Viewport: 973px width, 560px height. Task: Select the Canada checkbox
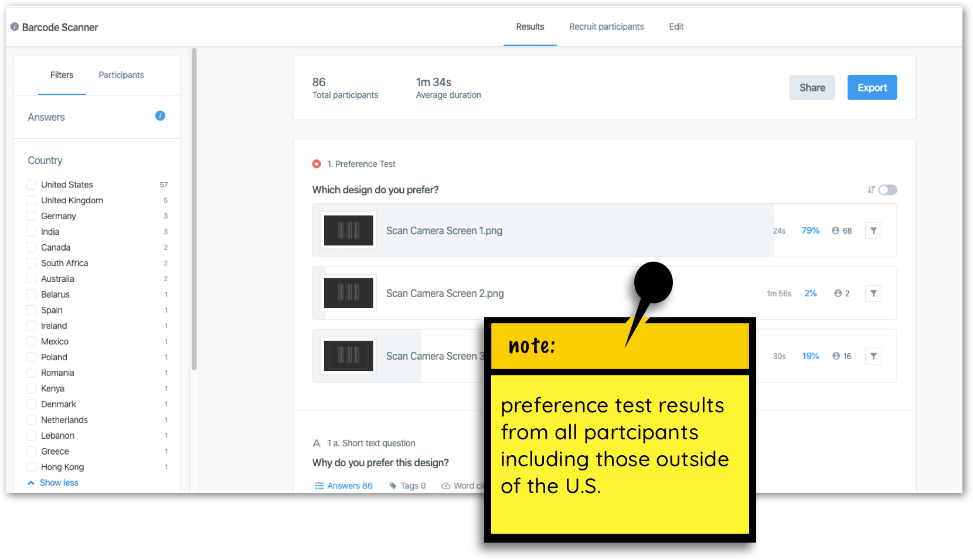32,247
